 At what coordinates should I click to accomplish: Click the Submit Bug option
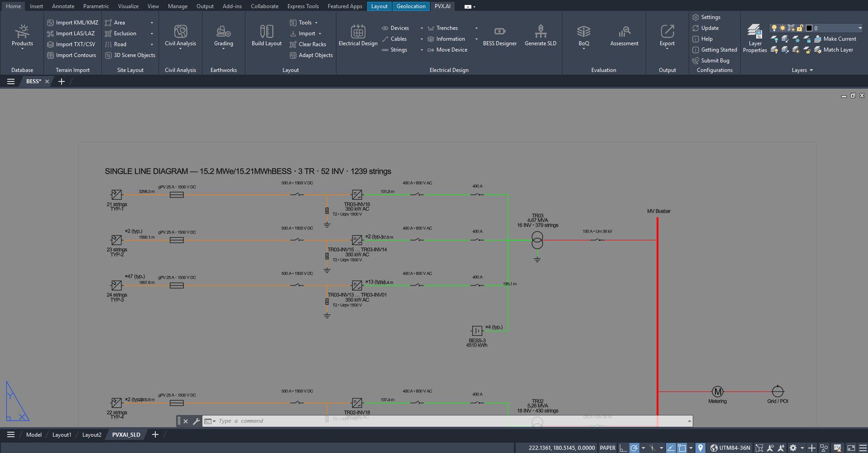pos(711,61)
